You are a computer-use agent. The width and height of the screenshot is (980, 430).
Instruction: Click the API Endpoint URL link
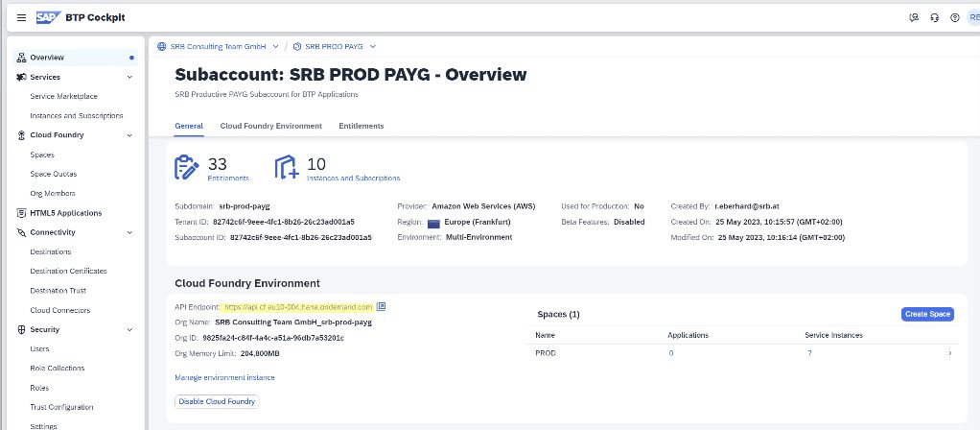click(x=298, y=307)
